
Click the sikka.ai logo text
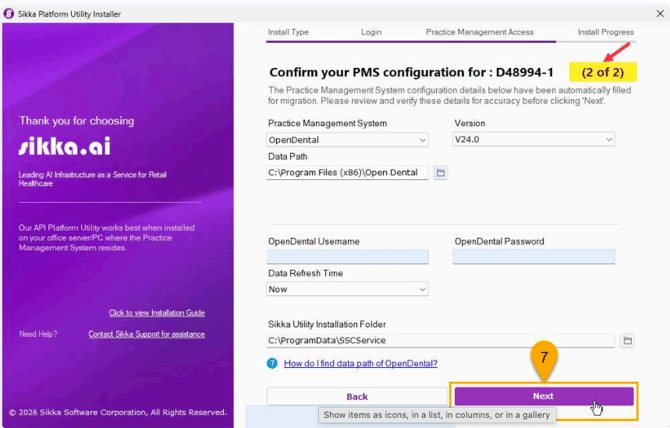[65, 146]
